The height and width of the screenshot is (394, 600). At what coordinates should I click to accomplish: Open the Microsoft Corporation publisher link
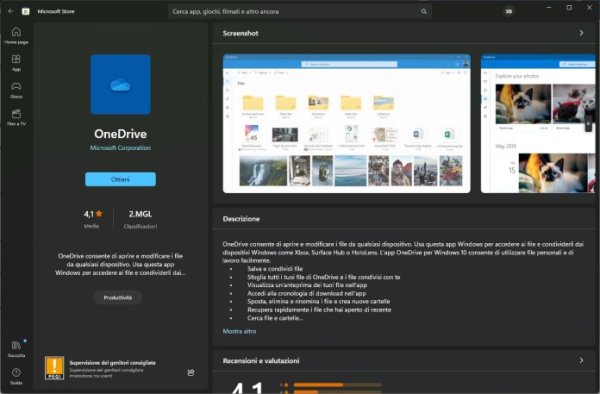tap(121, 148)
